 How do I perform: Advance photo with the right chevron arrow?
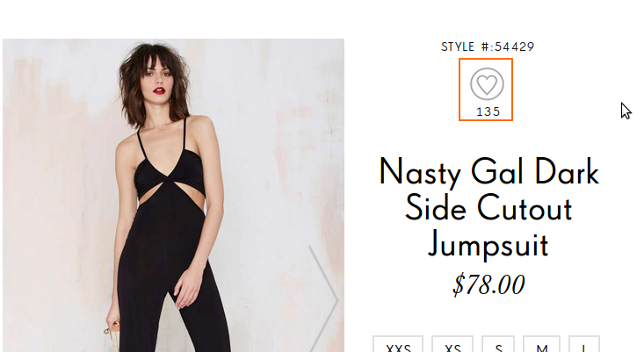(x=323, y=299)
